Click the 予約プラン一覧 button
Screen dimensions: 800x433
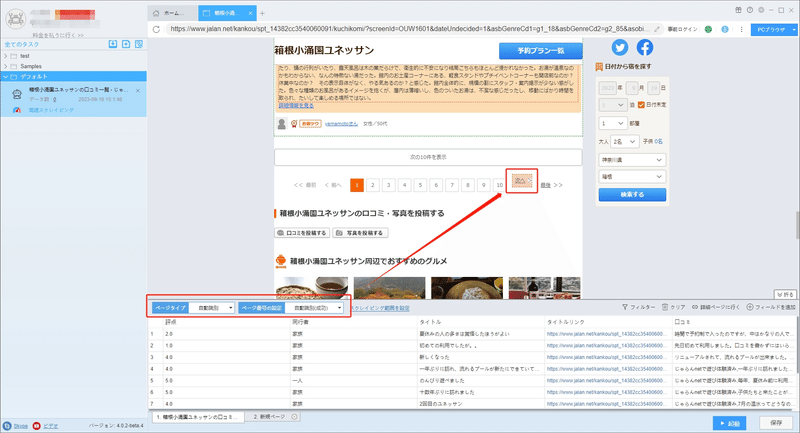click(541, 51)
